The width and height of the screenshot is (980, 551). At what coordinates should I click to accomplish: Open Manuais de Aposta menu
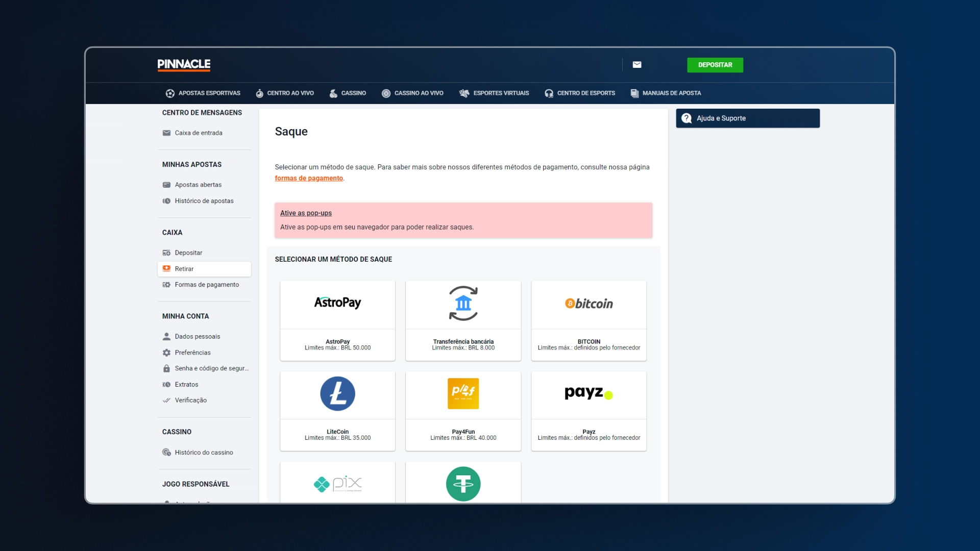(666, 93)
